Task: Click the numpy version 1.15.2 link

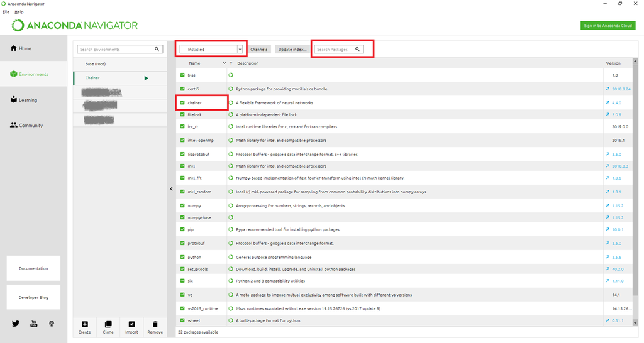Action: 618,205
